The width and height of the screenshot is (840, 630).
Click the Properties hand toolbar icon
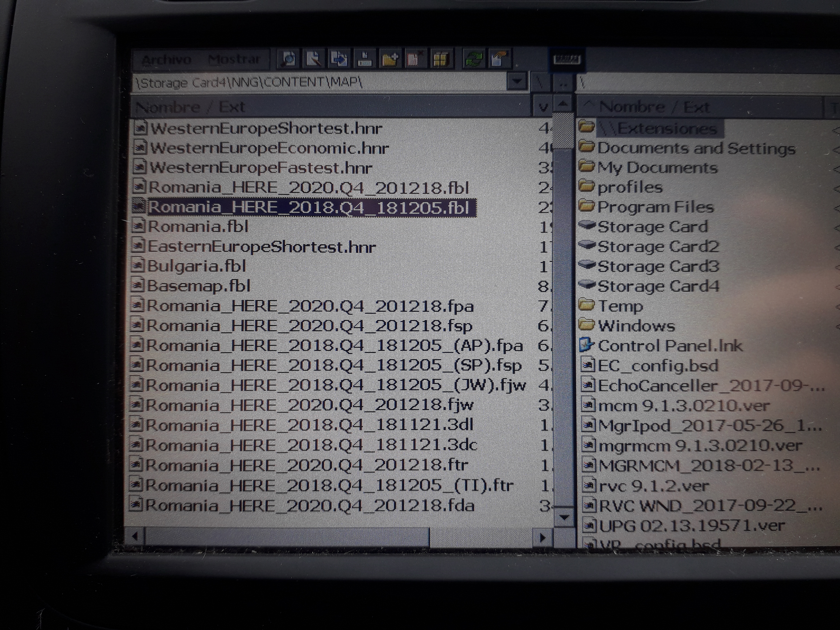point(499,59)
